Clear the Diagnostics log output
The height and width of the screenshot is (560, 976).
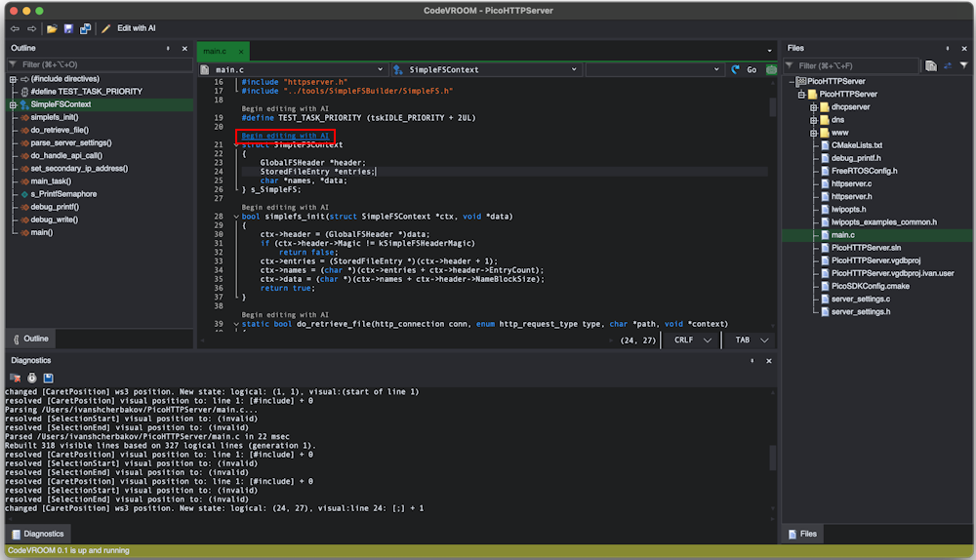pyautogui.click(x=16, y=378)
